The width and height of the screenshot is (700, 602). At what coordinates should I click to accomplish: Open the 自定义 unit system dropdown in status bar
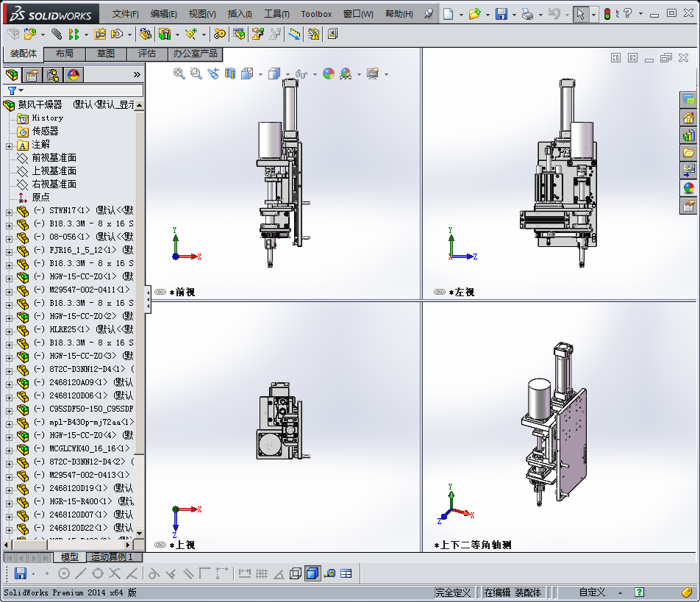point(620,592)
